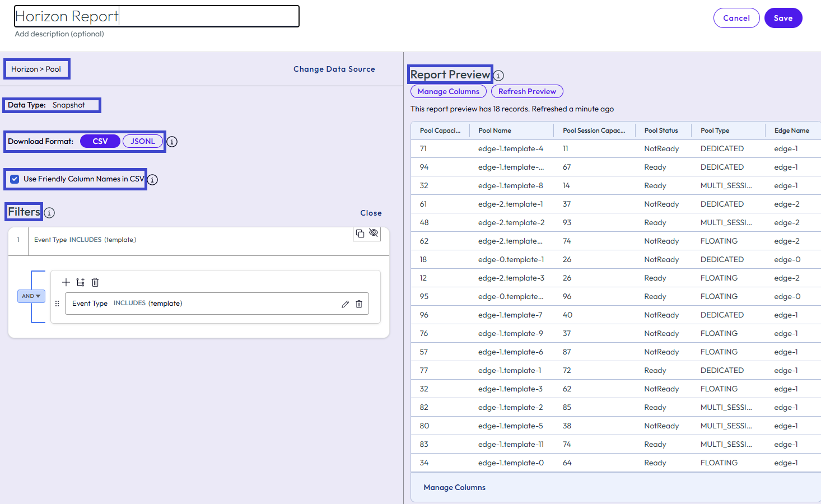Click cell edge-2.template-2
The width and height of the screenshot is (821, 504).
(x=511, y=222)
